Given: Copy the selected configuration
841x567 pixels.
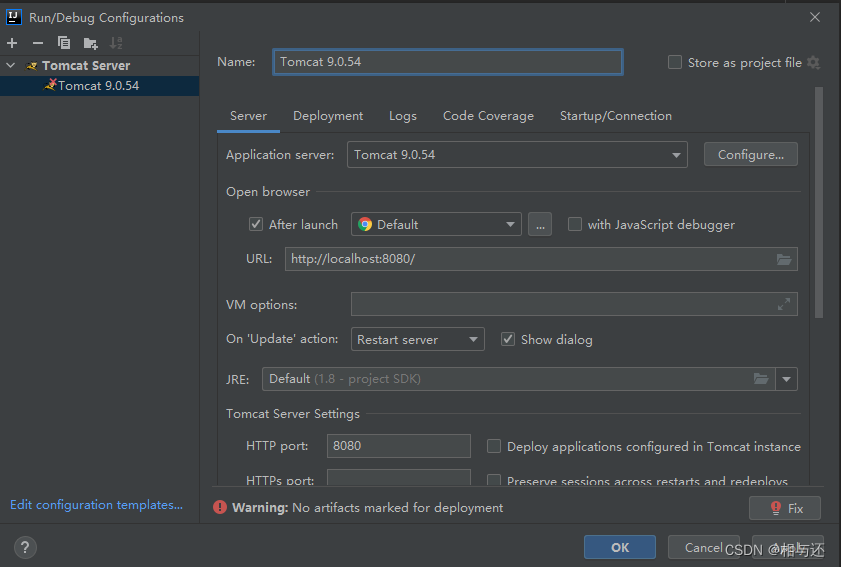Looking at the screenshot, I should click(64, 43).
